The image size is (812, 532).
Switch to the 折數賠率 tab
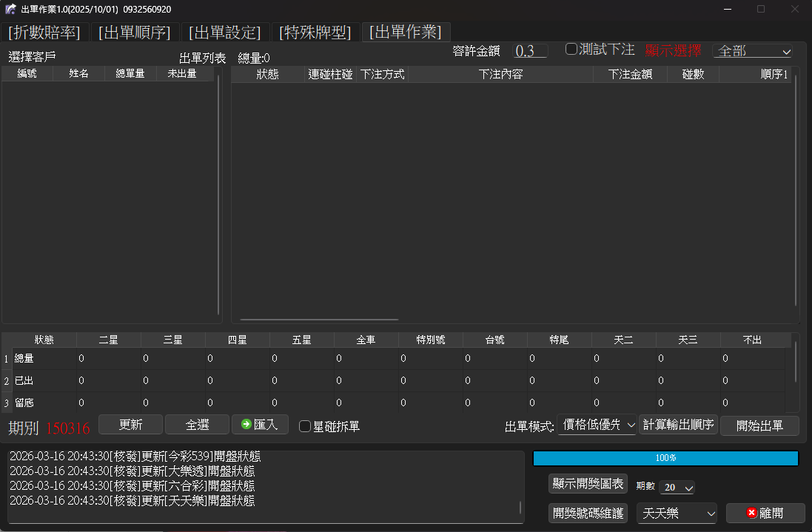pyautogui.click(x=43, y=33)
